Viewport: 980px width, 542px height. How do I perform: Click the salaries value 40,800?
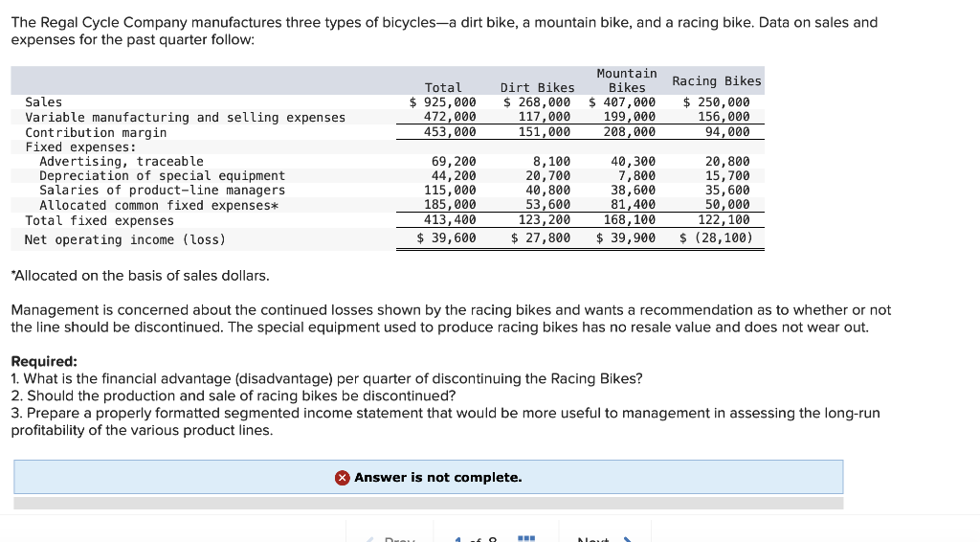click(548, 190)
